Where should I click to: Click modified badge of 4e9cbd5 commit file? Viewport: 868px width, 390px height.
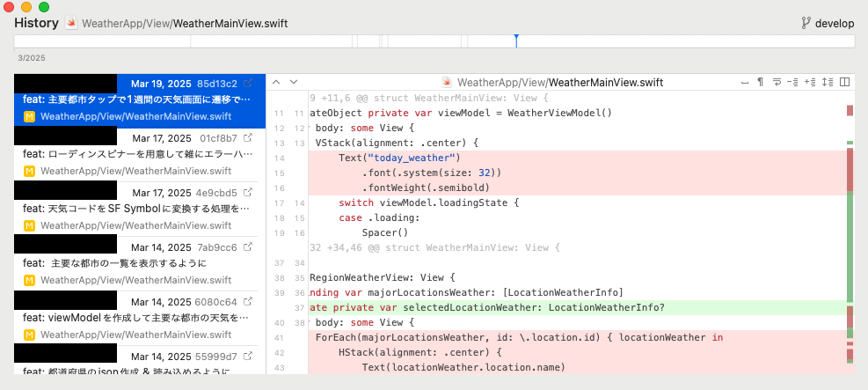click(x=29, y=226)
